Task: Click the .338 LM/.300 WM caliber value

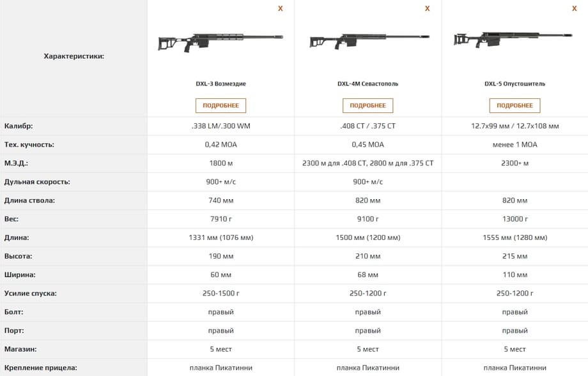Action: 220,126
